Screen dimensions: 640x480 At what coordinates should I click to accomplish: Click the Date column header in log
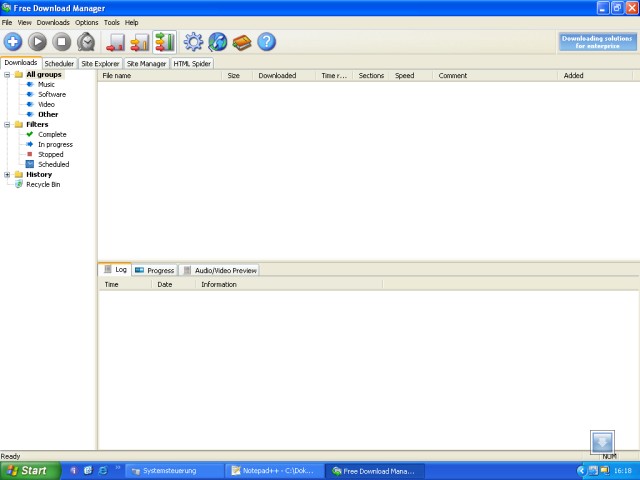(x=173, y=284)
